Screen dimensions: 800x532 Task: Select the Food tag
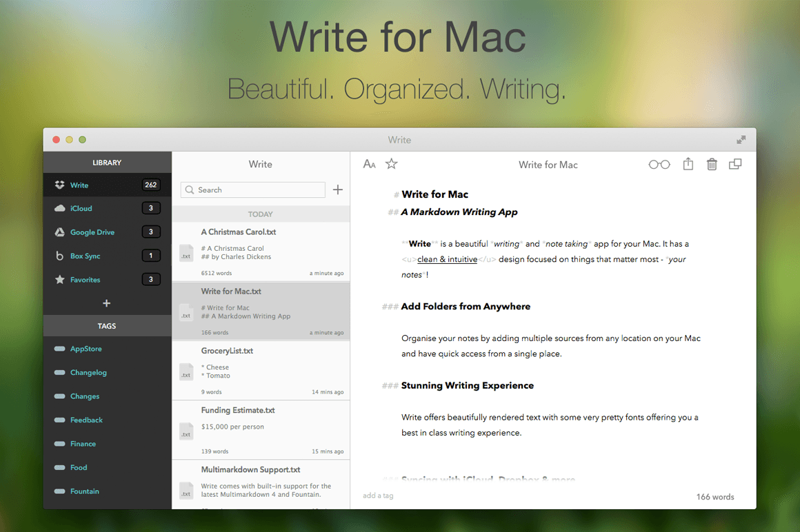107,467
